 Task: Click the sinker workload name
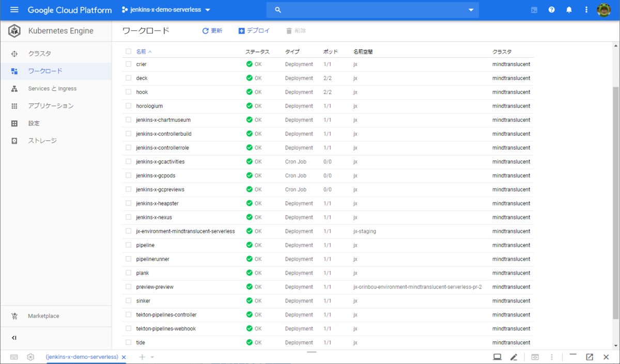[x=143, y=300]
